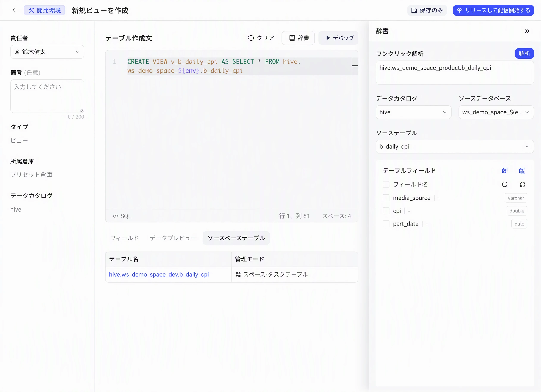Screen dimensions: 541x392
Task: Click the blue 解析 button
Action: pos(524,53)
